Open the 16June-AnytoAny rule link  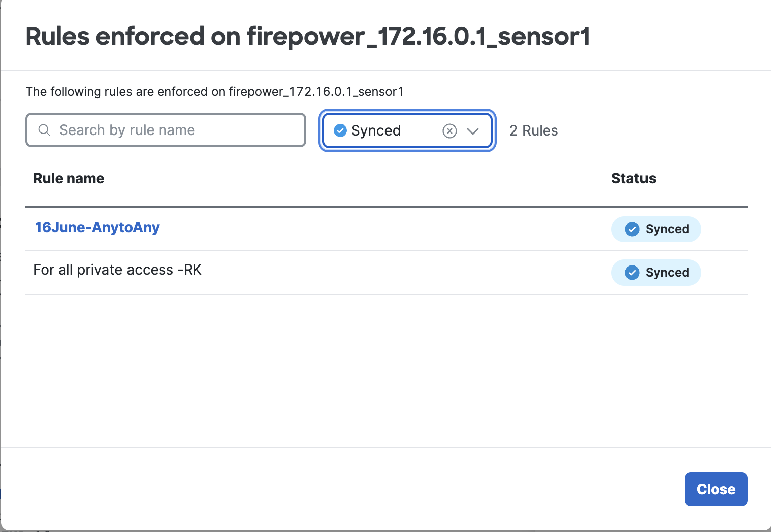tap(97, 227)
